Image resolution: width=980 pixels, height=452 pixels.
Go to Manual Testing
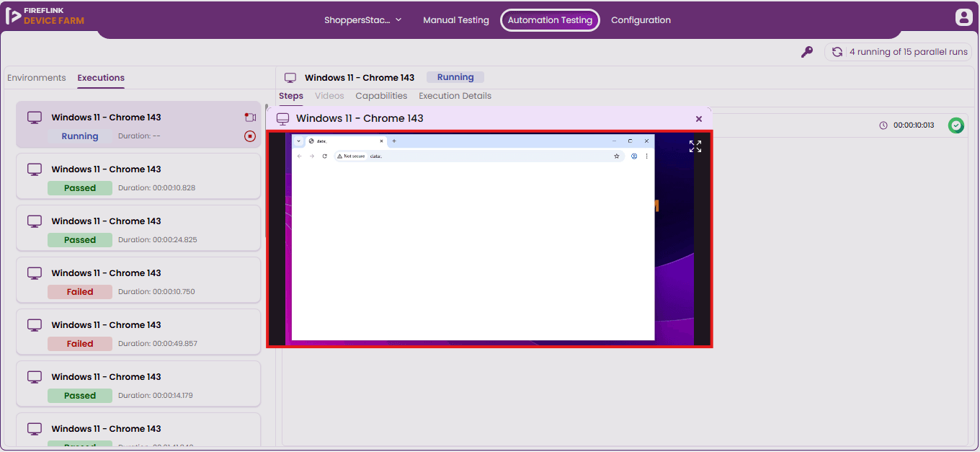(x=456, y=20)
